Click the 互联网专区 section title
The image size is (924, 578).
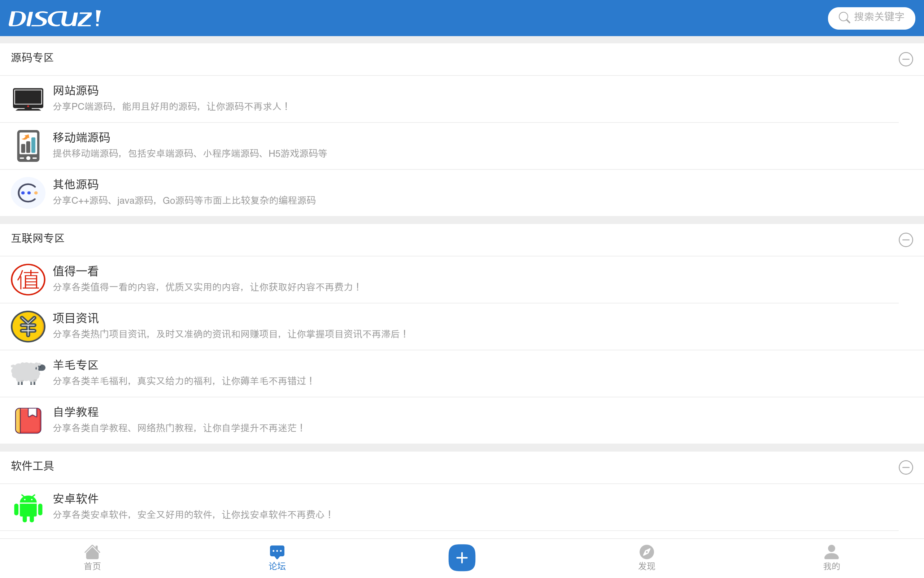38,238
